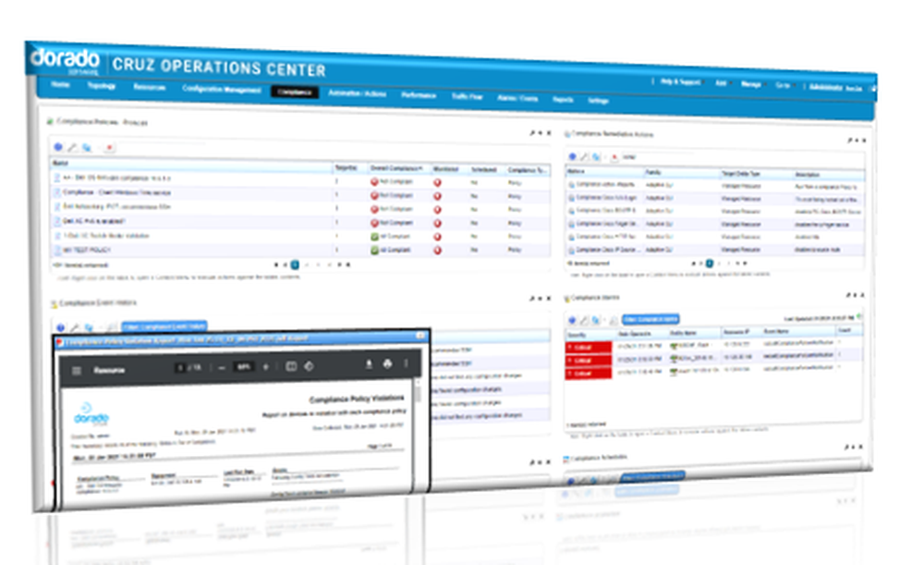Click red icon in Remediation Actions toolbar
This screenshot has width=924, height=565.
[x=614, y=157]
